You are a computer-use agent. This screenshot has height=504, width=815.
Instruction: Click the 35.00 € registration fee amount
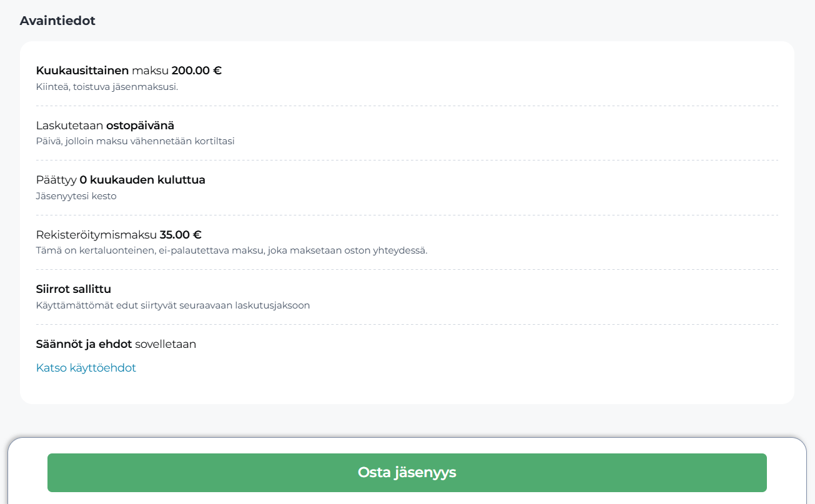click(x=180, y=235)
